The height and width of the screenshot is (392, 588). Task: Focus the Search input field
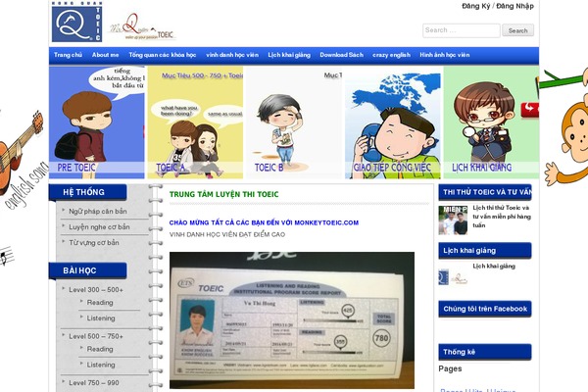click(x=462, y=30)
